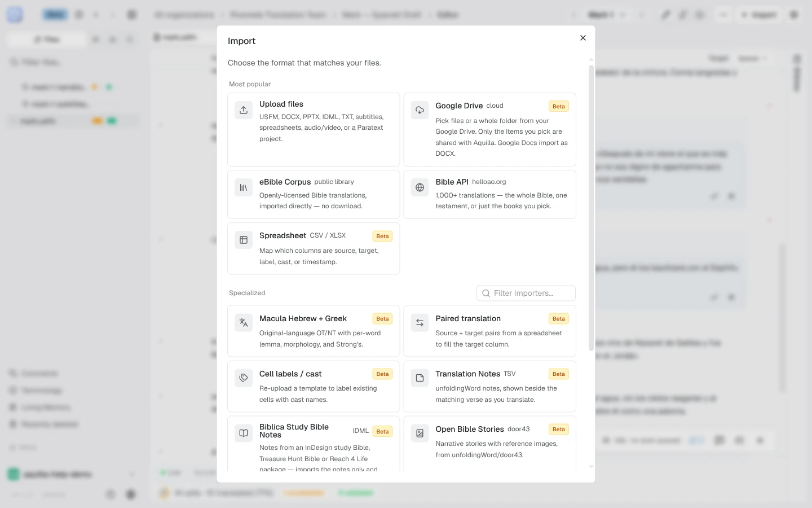Viewport: 812px width, 508px height.
Task: Select the Paired translation importer
Action: (x=490, y=331)
